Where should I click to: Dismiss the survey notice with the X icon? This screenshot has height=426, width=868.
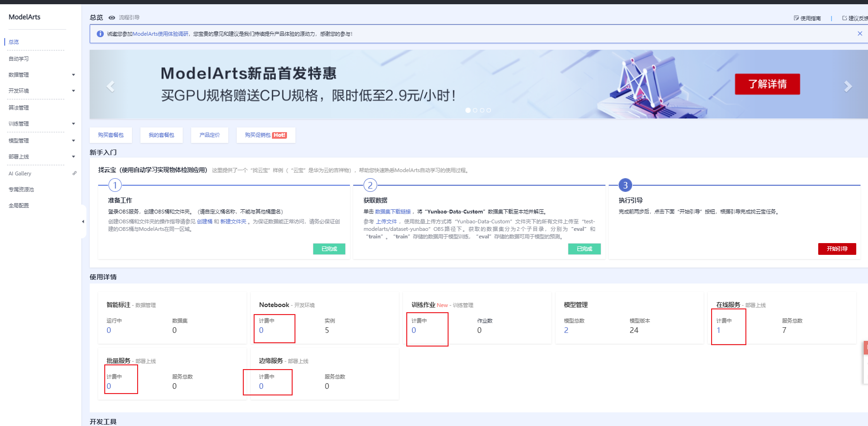860,33
